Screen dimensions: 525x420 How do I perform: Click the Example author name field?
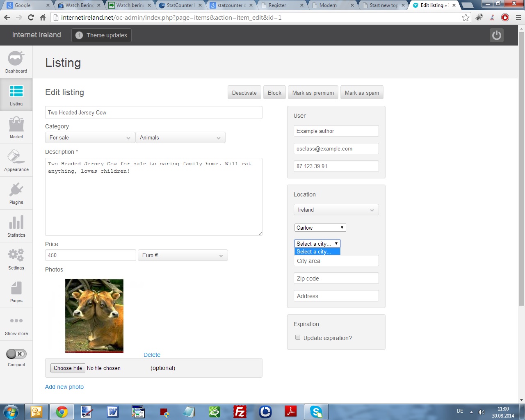point(336,131)
